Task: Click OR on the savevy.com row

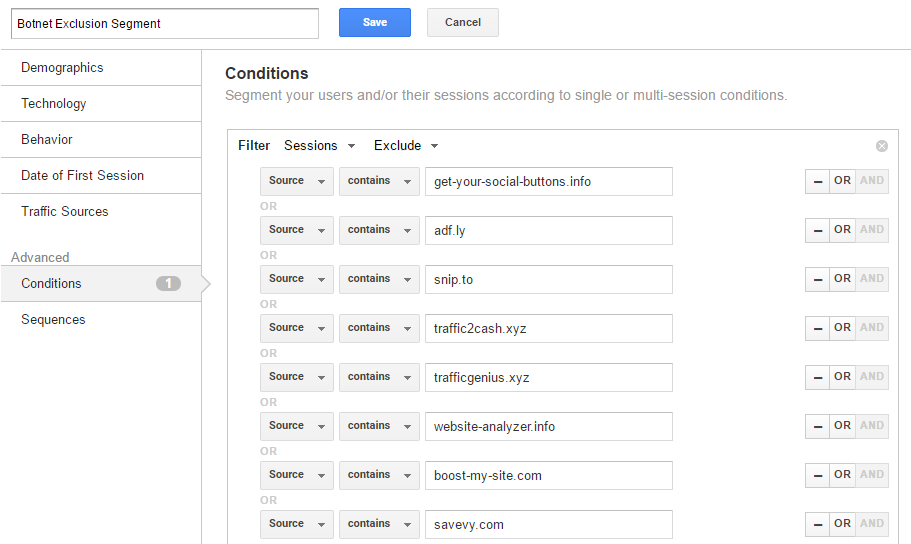Action: pos(842,524)
